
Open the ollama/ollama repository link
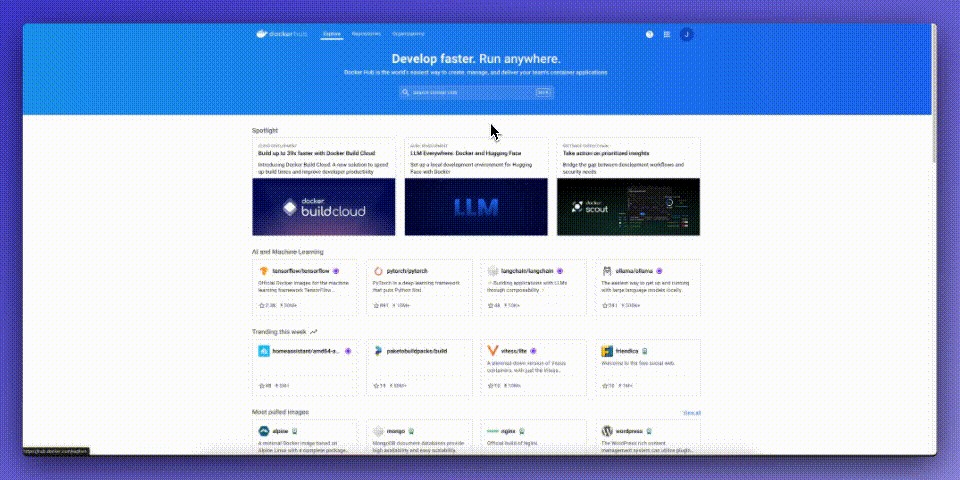point(634,271)
